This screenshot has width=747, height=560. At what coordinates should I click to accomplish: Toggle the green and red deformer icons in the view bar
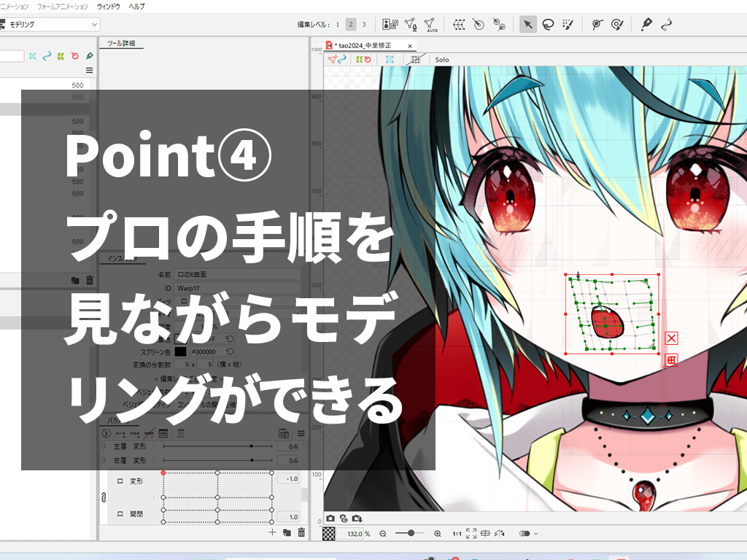point(363,60)
